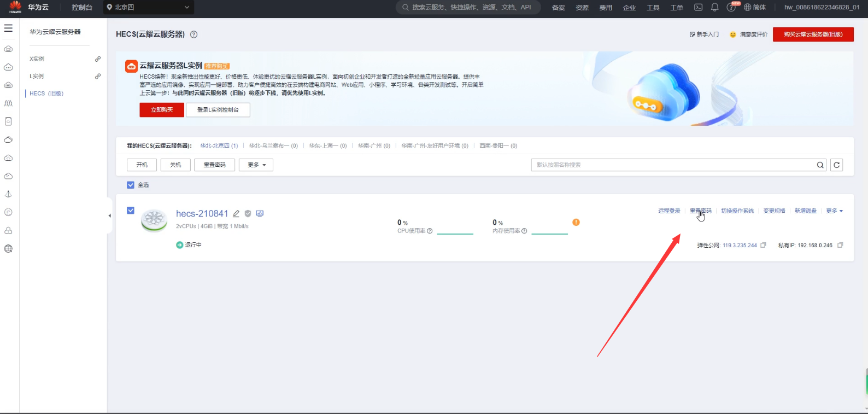Screen dimensions: 868x414
Task: Click the 购买云耀云服务器(旧版) button
Action: tap(813, 34)
